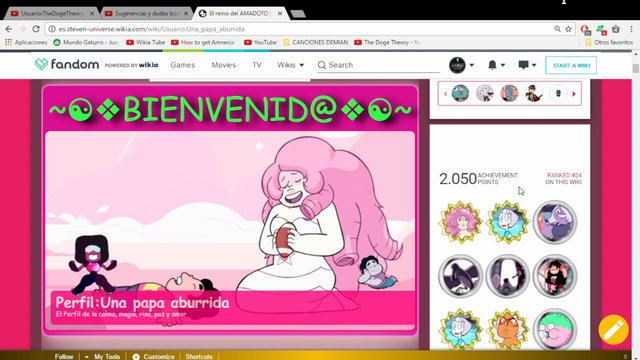Expand the user account dropdown arrow
This screenshot has width=640, height=360.
pos(471,65)
